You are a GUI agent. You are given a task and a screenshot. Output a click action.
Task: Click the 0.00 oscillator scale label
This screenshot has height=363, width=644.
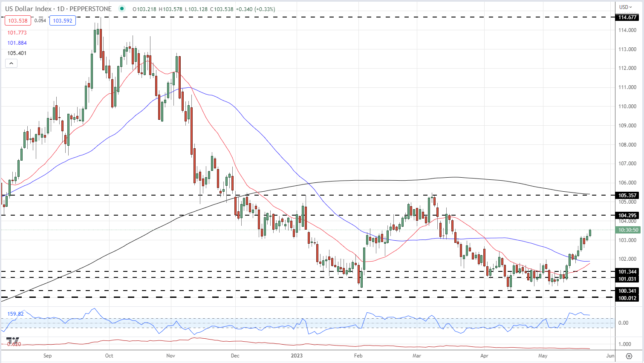coord(623,323)
